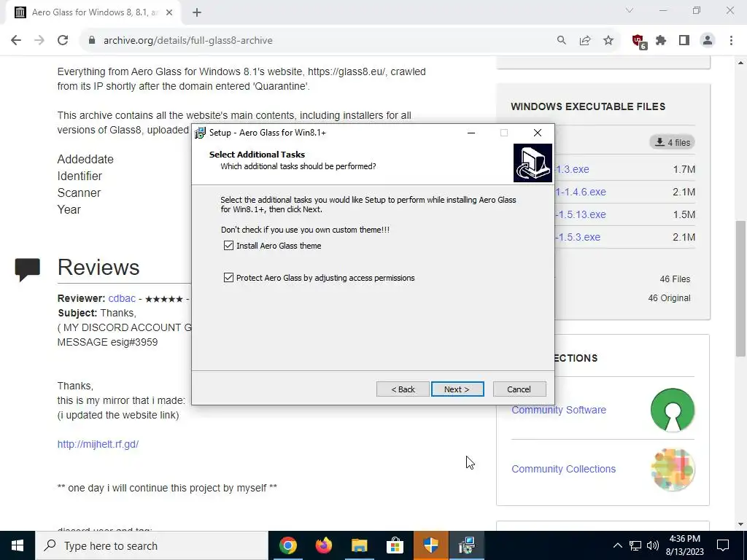Cancel the Aero Glass setup
747x560 pixels.
[x=519, y=389]
